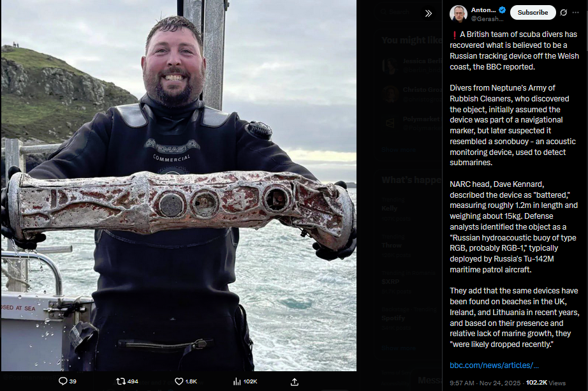Screen dimensions: 588x391
Task: Open the bbc.com news article link
Action: (494, 365)
